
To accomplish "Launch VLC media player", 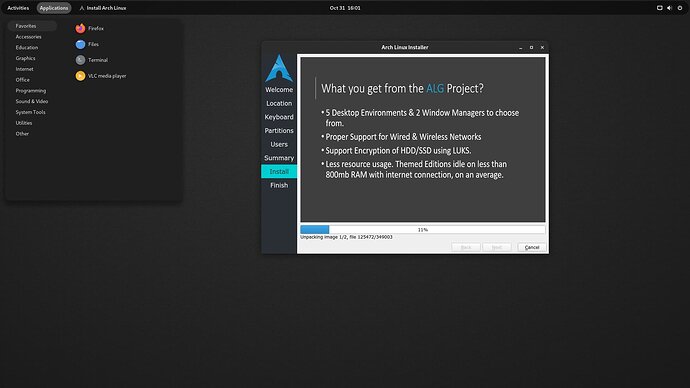I will 101,76.
